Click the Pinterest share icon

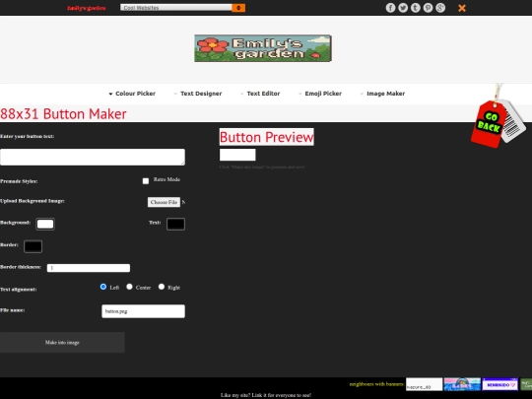tap(428, 8)
